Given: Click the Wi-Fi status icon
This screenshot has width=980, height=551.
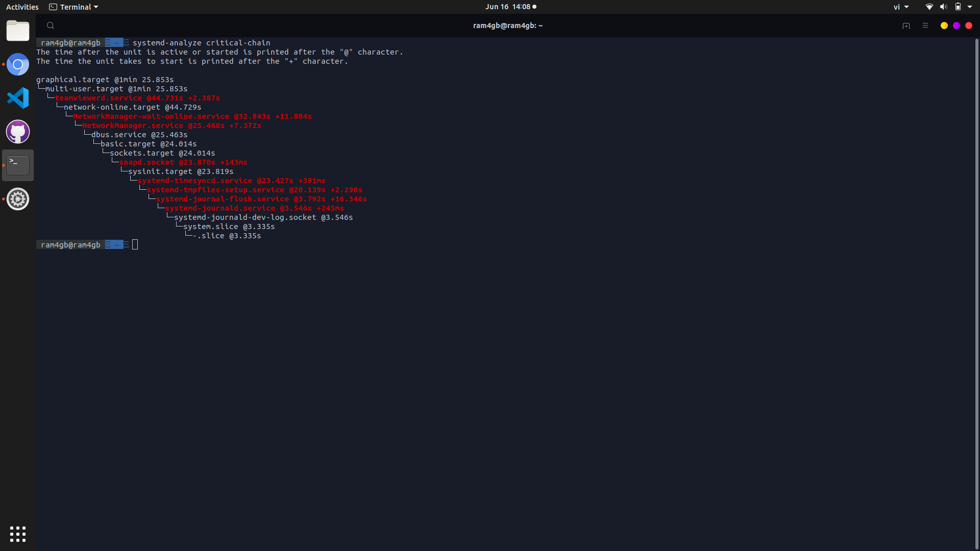Looking at the screenshot, I should (929, 7).
